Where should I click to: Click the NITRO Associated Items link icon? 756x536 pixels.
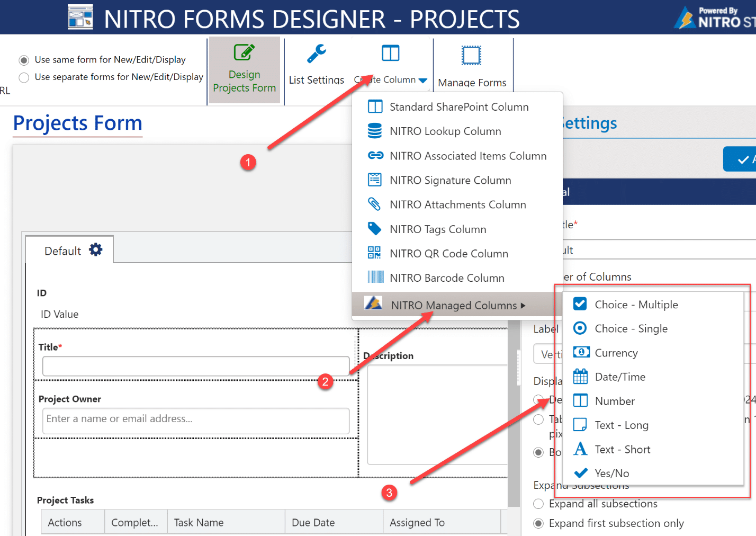point(375,155)
